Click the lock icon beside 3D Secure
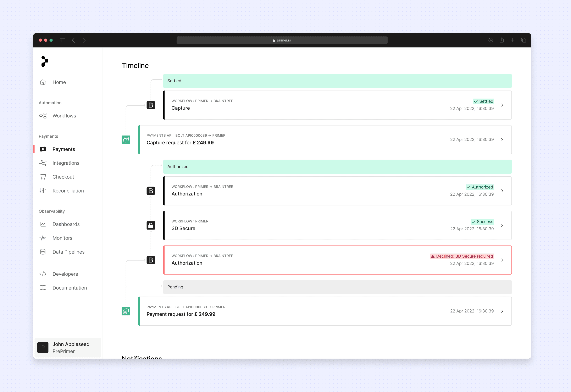Screen dimensions: 571x392 [x=151, y=225]
